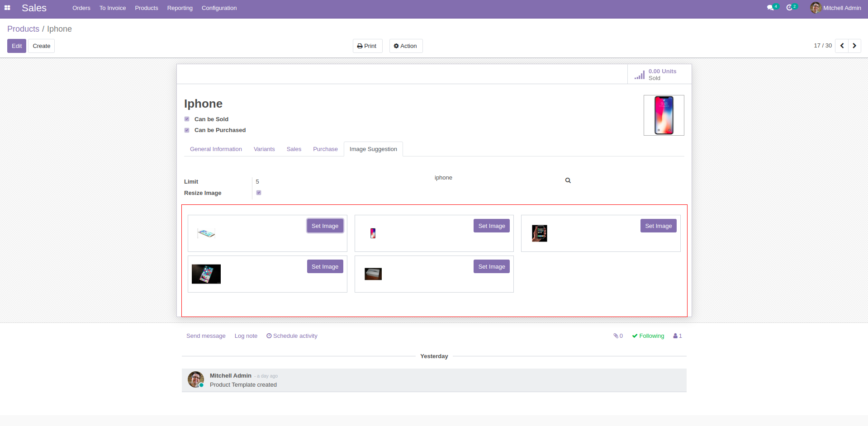Open the apps grid menu icon
Screen dimensions: 868x426
click(7, 8)
